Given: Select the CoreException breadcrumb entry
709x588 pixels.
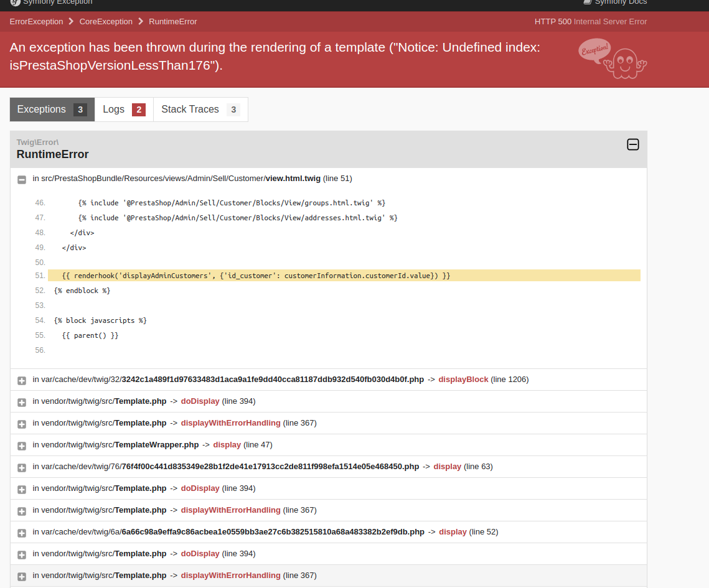Looking at the screenshot, I should (106, 21).
